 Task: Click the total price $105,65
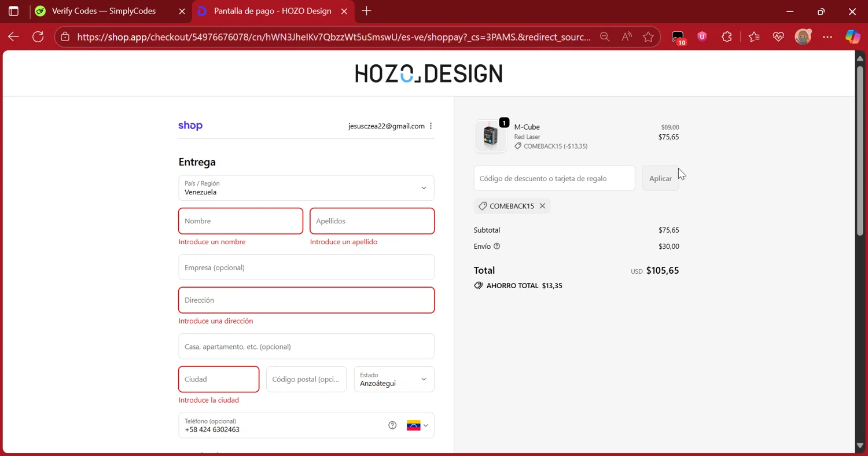pyautogui.click(x=663, y=270)
